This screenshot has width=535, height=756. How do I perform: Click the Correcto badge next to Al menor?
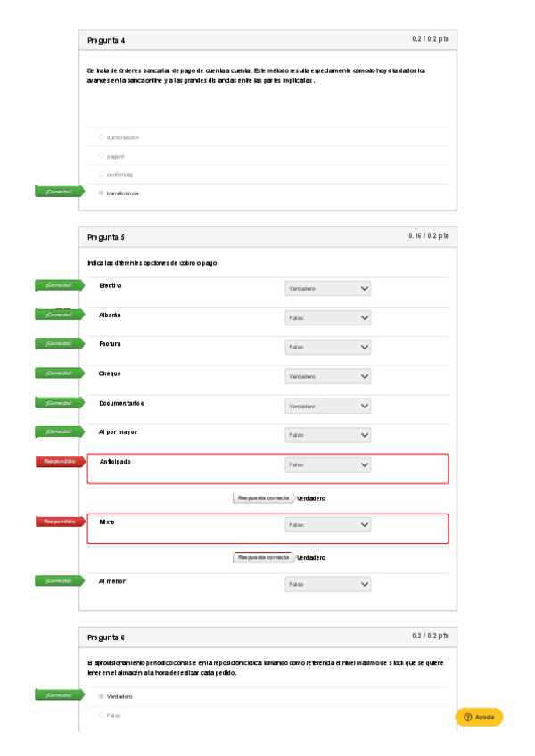pyautogui.click(x=60, y=580)
